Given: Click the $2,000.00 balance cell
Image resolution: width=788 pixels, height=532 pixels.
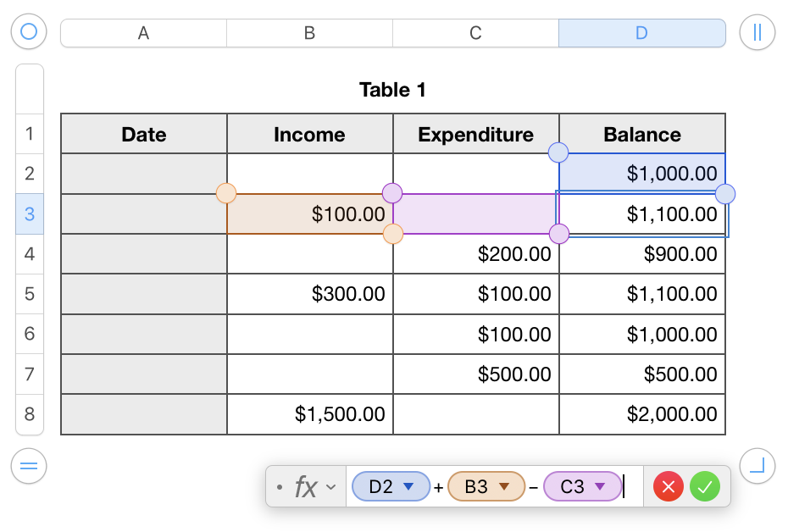Looking at the screenshot, I should pyautogui.click(x=642, y=414).
